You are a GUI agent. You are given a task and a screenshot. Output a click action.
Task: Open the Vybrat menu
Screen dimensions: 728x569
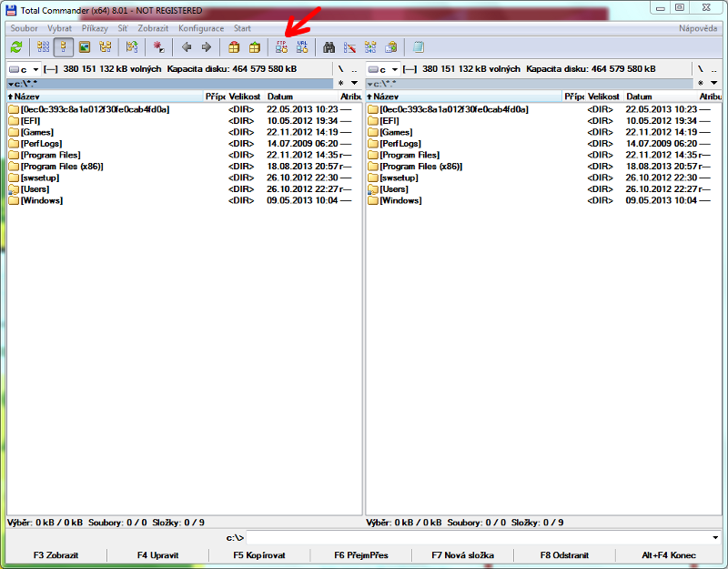(x=59, y=28)
